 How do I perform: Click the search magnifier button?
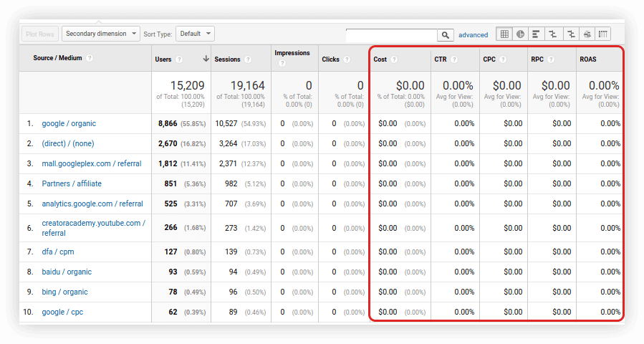[446, 34]
